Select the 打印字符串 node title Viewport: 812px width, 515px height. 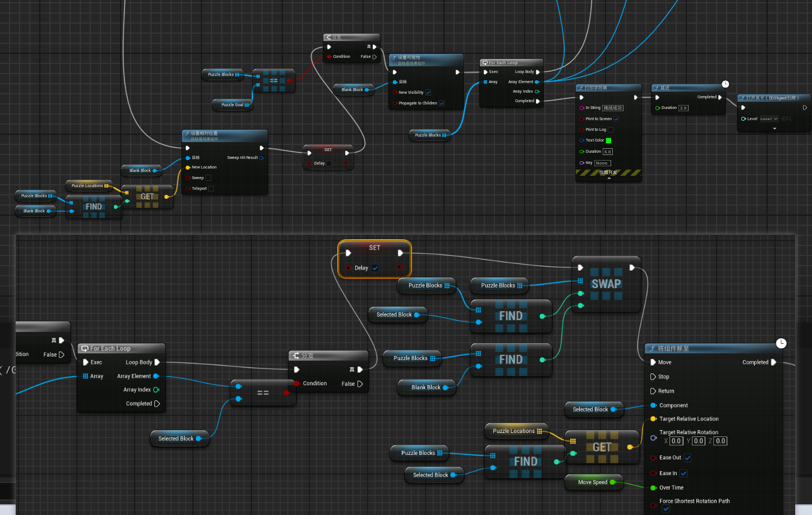tap(596, 88)
